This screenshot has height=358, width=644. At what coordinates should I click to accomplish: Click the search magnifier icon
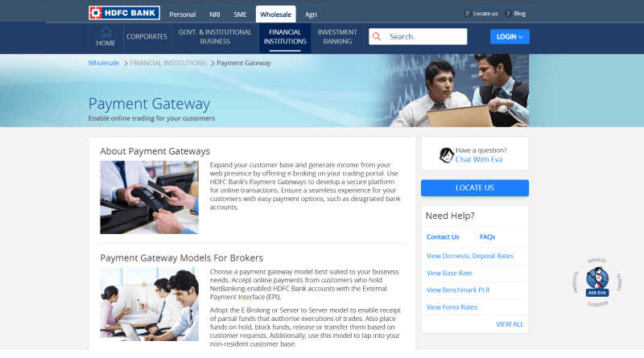(377, 36)
